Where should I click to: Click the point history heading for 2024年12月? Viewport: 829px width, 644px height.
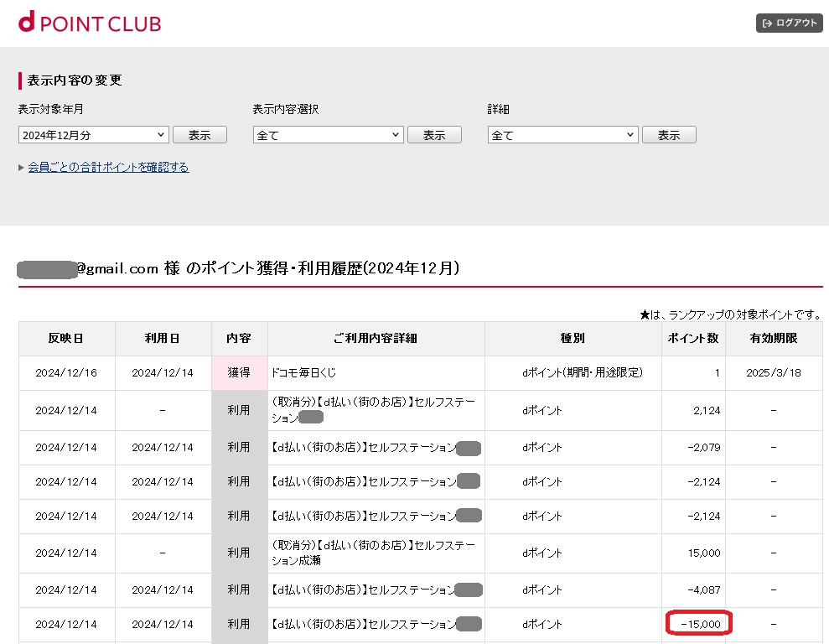click(x=238, y=268)
